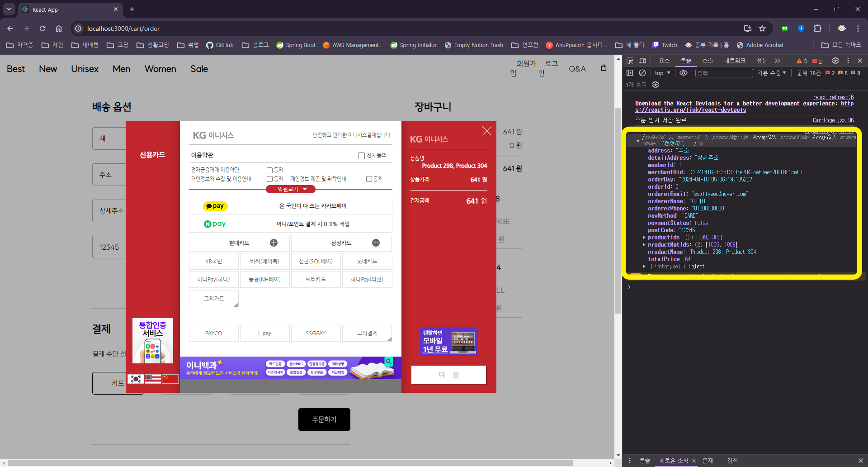The width and height of the screenshot is (868, 467).
Task: Choose KB국민 card
Action: (x=214, y=261)
